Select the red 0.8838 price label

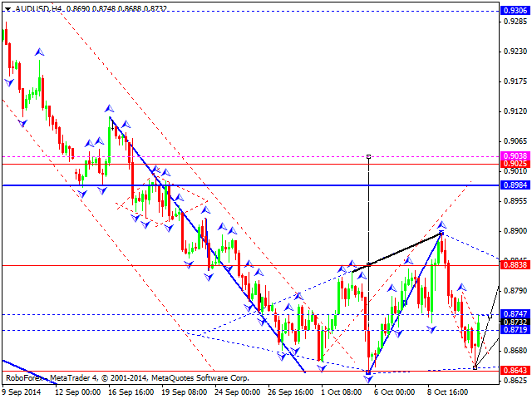click(x=515, y=264)
